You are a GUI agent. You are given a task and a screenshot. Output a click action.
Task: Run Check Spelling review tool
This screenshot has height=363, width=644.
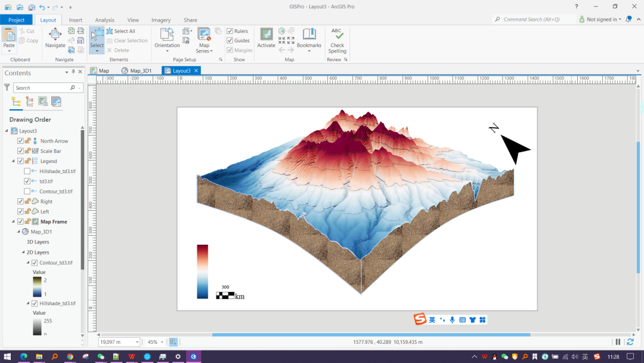pos(337,40)
